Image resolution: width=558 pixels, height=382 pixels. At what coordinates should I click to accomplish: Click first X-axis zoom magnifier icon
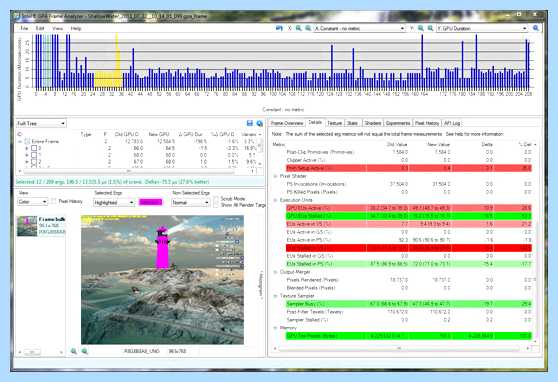click(x=299, y=28)
